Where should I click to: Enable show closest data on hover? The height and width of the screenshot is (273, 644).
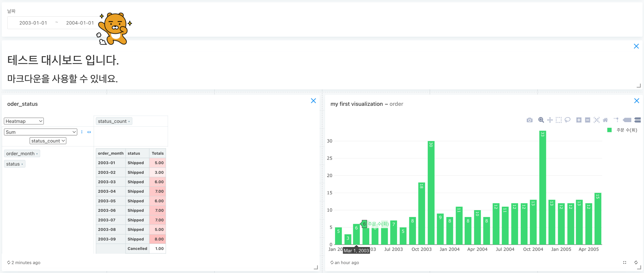click(x=627, y=120)
